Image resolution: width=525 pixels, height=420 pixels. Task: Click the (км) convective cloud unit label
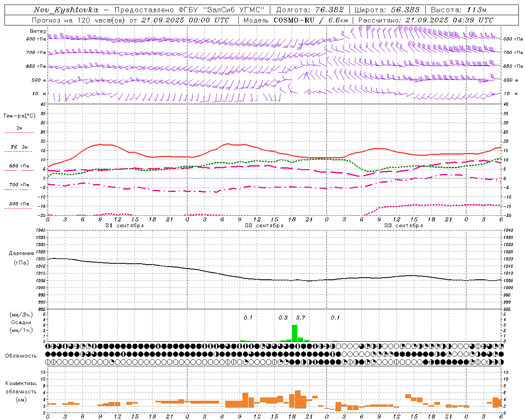[x=21, y=399]
